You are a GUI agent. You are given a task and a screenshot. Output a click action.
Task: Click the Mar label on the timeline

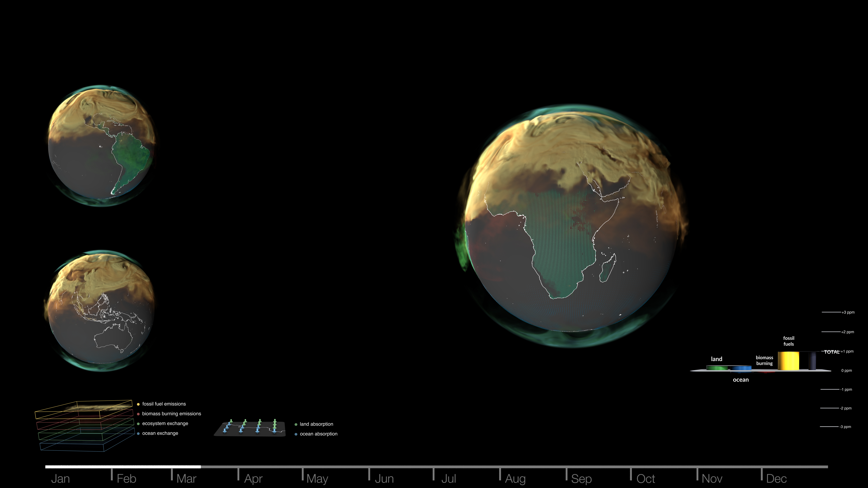(x=186, y=479)
